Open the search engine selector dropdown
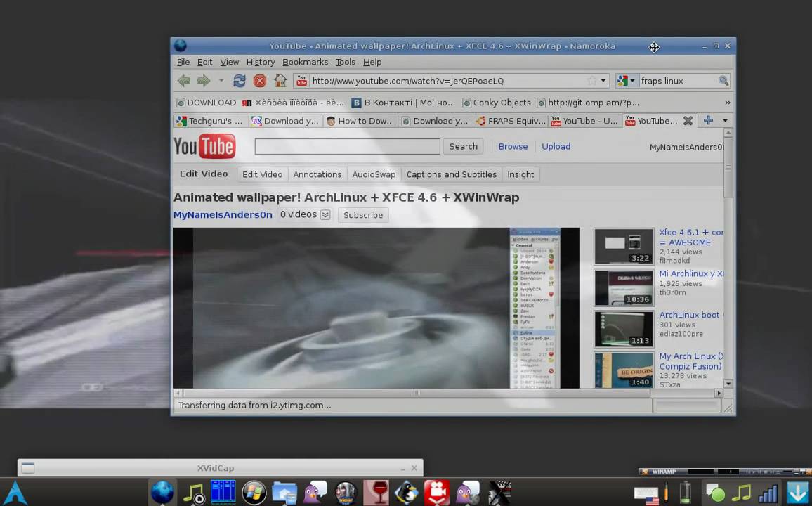The height and width of the screenshot is (506, 812). click(x=627, y=81)
